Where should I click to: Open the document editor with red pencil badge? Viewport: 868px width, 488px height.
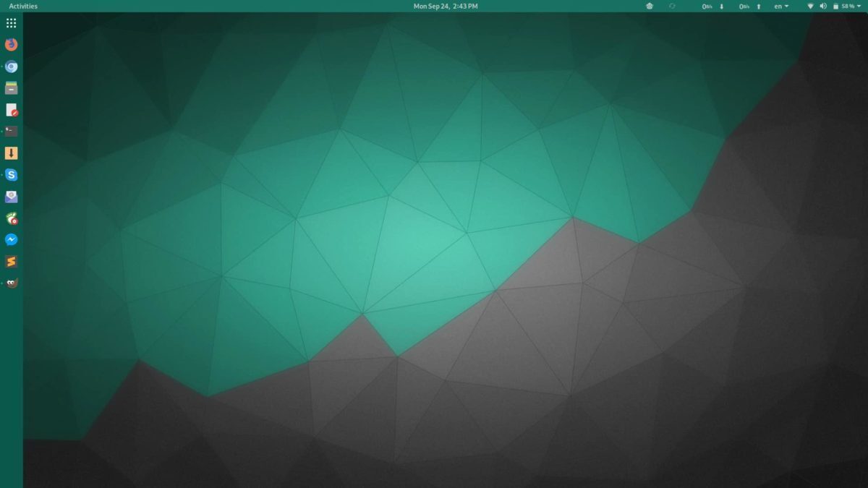[11, 110]
